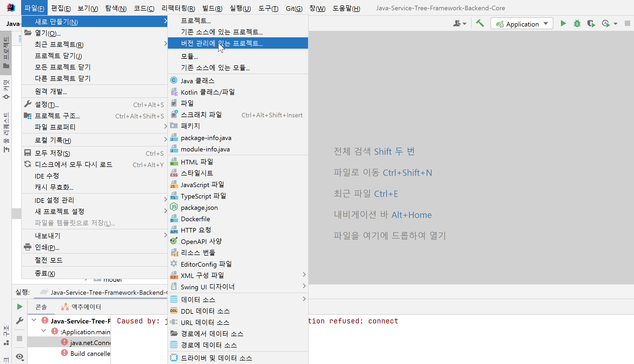Choose 종료(X) to exit
The height and width of the screenshot is (364, 634).
94,273
